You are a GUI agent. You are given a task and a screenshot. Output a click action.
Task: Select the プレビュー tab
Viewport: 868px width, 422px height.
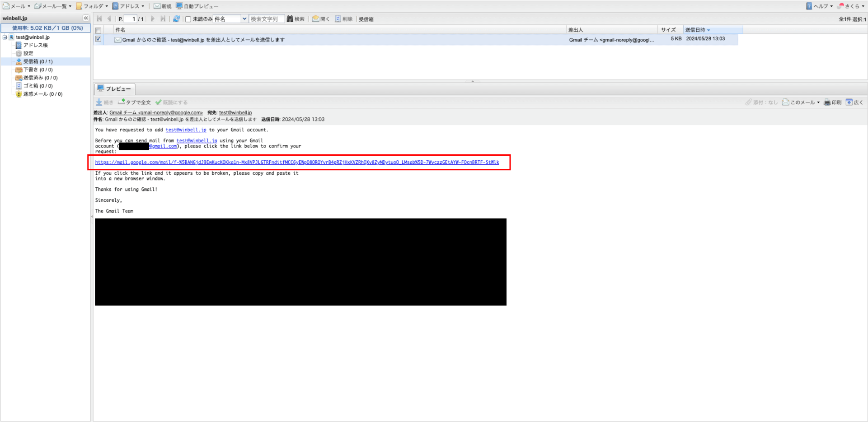point(115,88)
